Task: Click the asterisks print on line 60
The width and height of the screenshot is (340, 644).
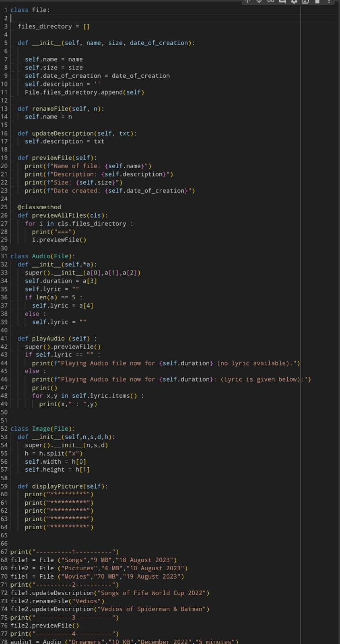Action: pyautogui.click(x=59, y=494)
